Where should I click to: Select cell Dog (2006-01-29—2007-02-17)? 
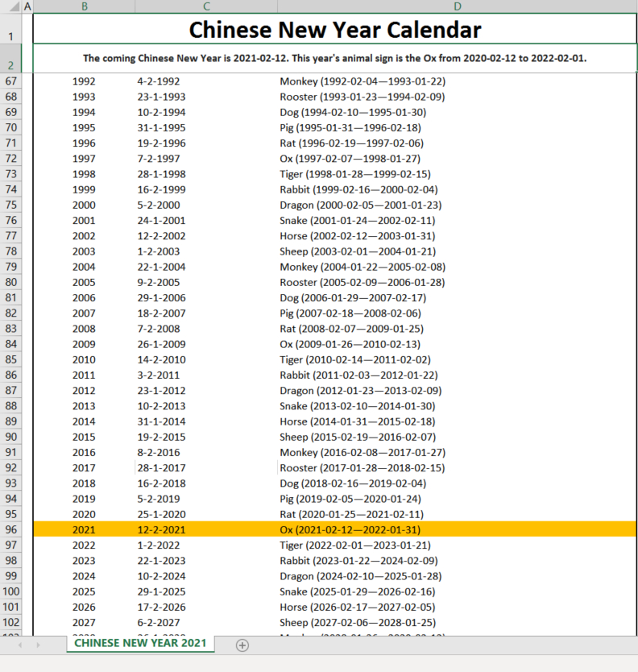click(458, 297)
